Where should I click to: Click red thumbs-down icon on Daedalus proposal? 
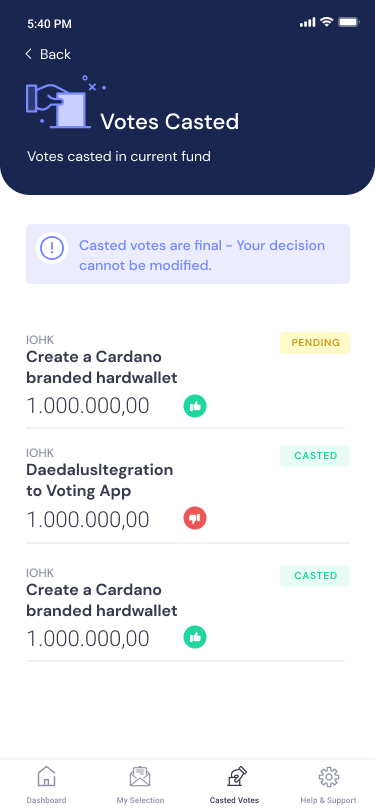[x=195, y=518]
